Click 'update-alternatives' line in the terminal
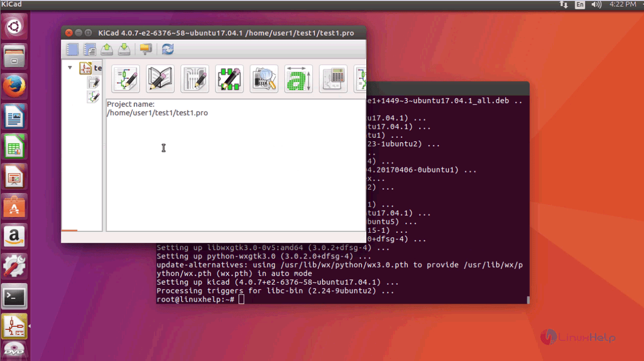 (340, 269)
